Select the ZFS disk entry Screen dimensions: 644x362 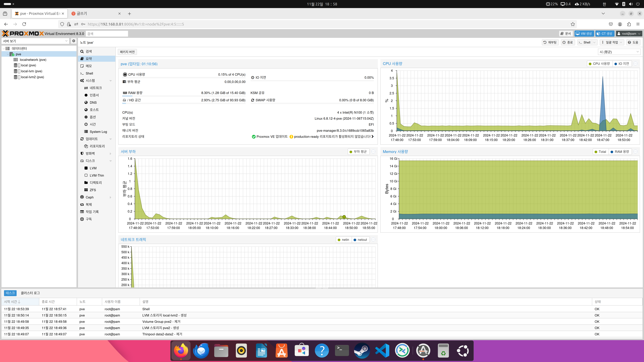click(x=92, y=190)
